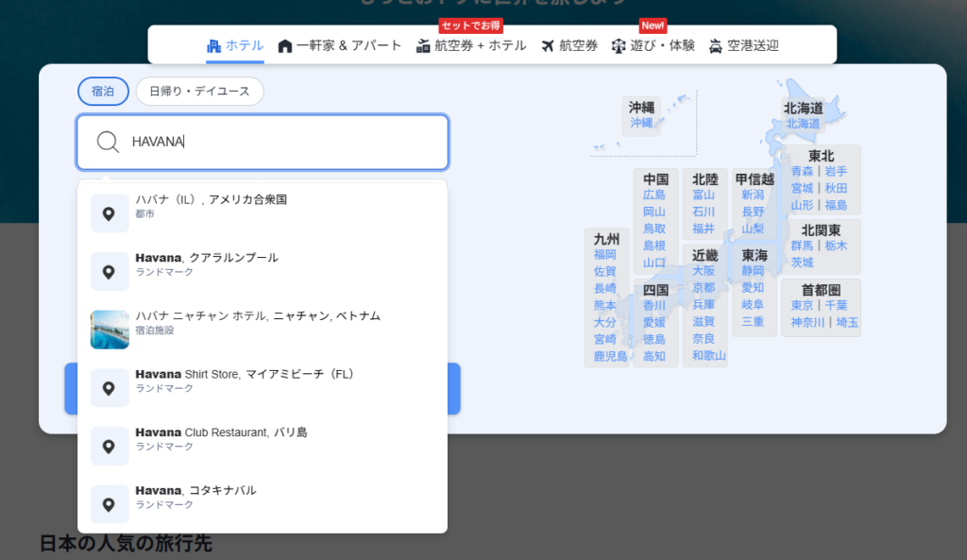Screen dimensions: 967x560
Task: Click the 北海道 region link
Action: pyautogui.click(x=803, y=124)
